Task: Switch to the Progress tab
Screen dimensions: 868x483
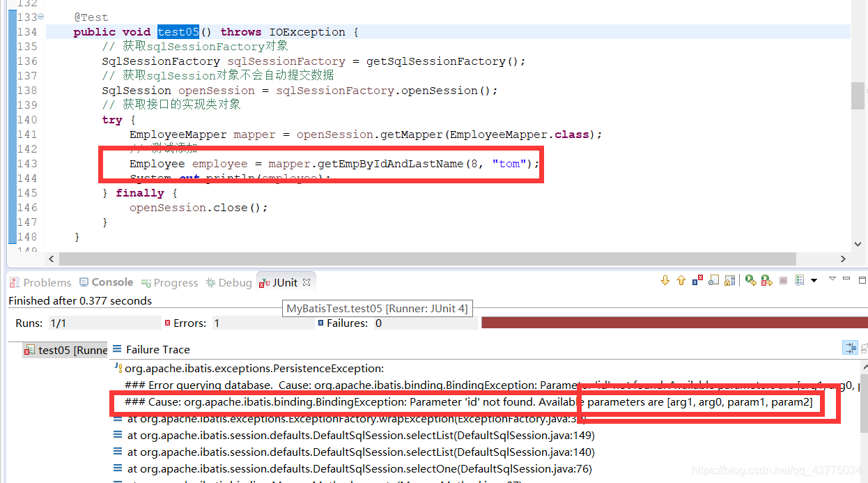Action: click(170, 282)
